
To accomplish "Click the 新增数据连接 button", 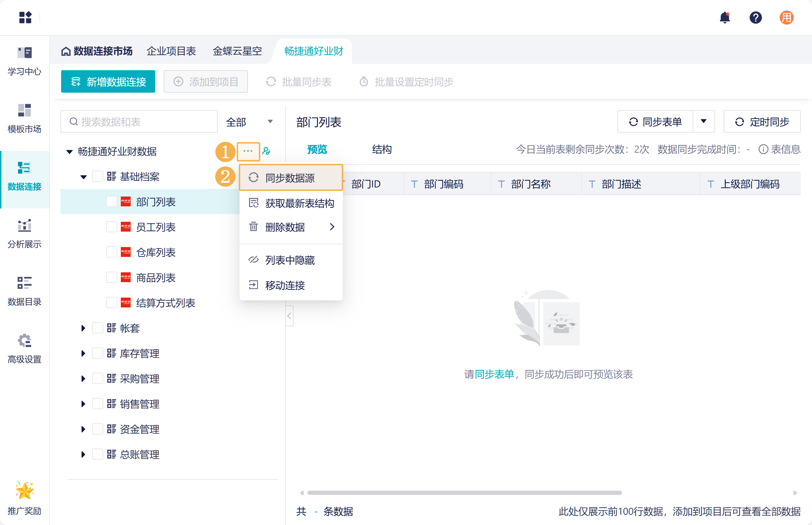I will tap(108, 82).
